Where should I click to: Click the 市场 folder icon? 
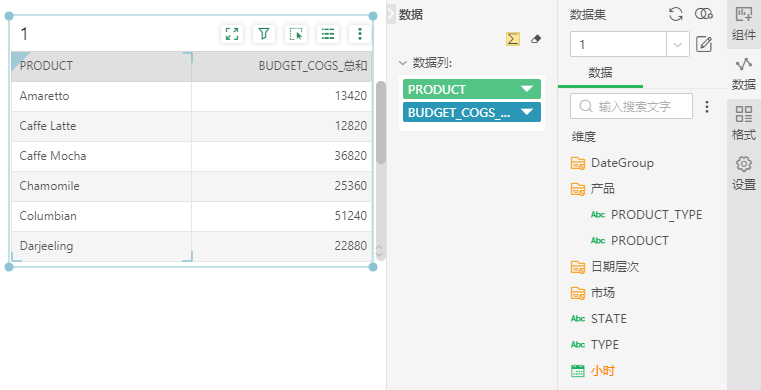pyautogui.click(x=578, y=293)
